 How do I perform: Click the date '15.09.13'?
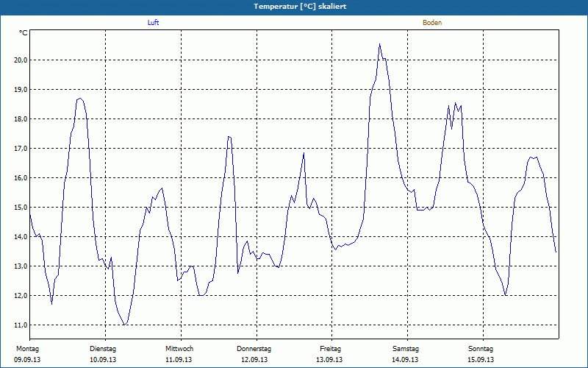pos(481,360)
